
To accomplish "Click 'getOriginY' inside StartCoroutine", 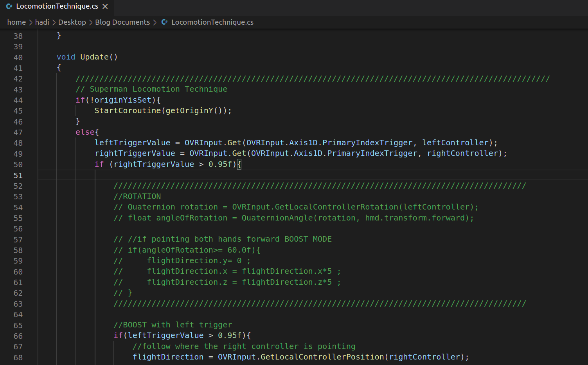I will (189, 110).
